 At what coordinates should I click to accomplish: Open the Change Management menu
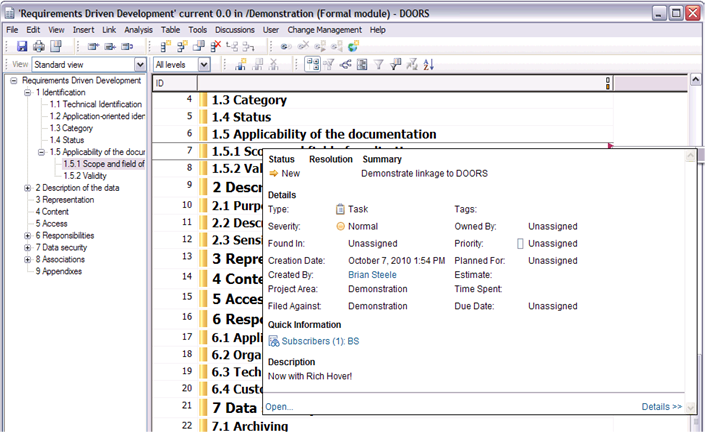coord(324,30)
